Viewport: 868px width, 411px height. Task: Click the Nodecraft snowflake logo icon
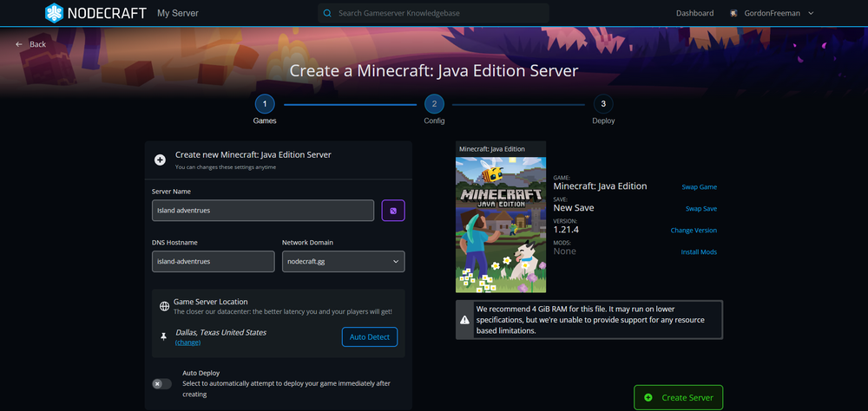pos(54,13)
